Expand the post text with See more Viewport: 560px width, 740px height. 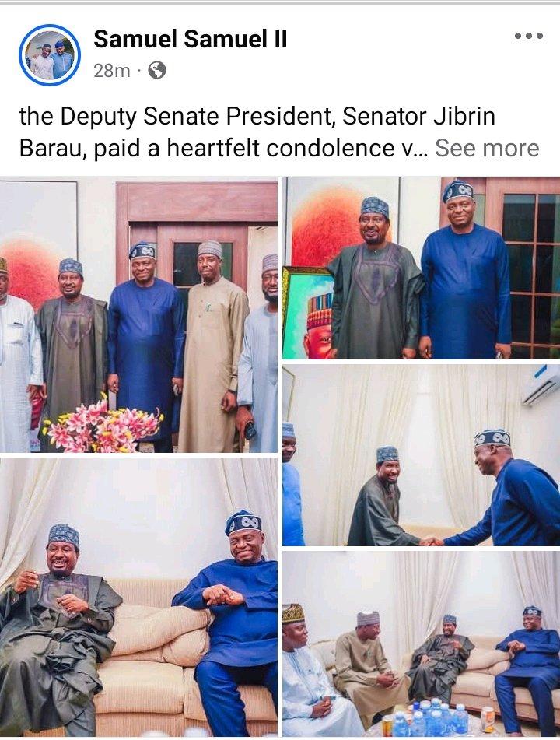[486, 148]
